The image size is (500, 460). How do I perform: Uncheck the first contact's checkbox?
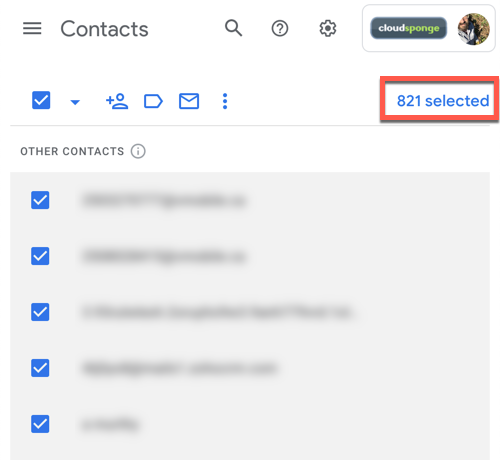pos(40,200)
